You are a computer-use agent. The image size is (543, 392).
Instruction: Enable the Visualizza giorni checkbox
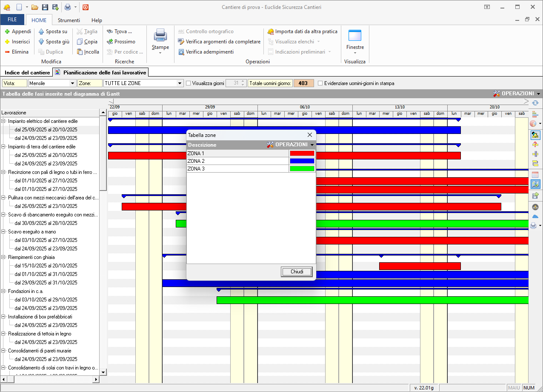pos(189,83)
